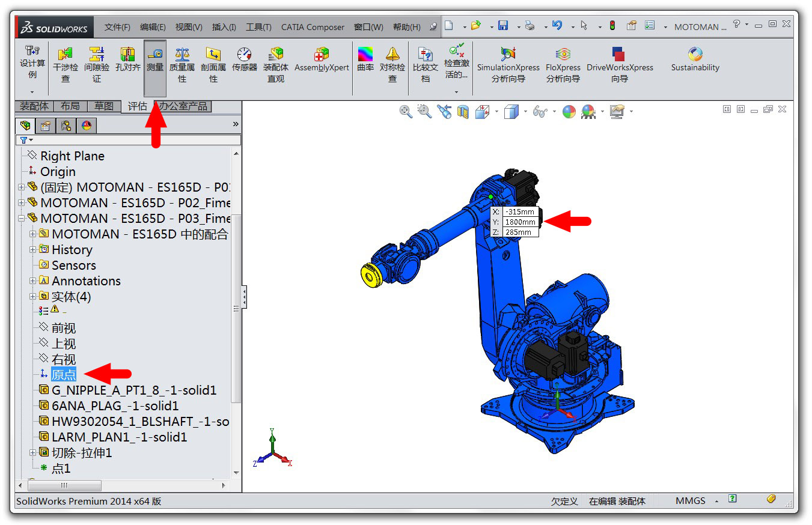Open the View Orientation dropdown arrow
The height and width of the screenshot is (525, 812).
click(x=497, y=112)
